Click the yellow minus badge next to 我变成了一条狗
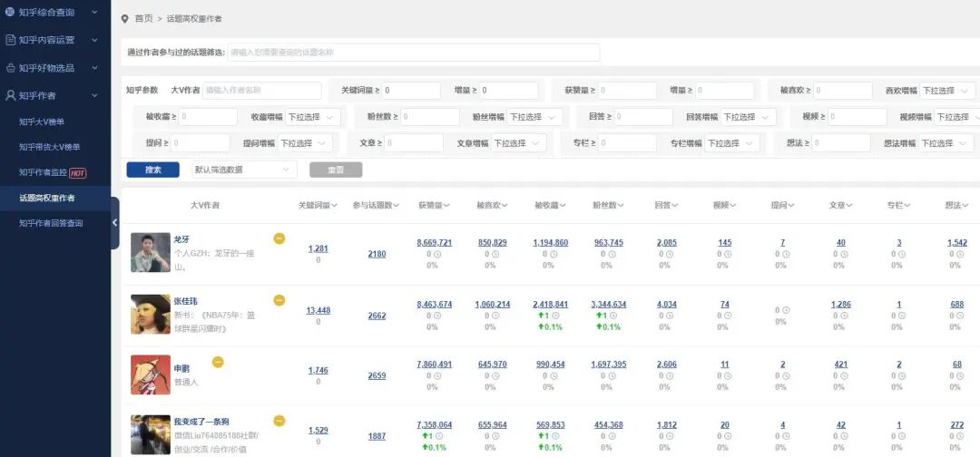The image size is (980, 457). point(279,421)
